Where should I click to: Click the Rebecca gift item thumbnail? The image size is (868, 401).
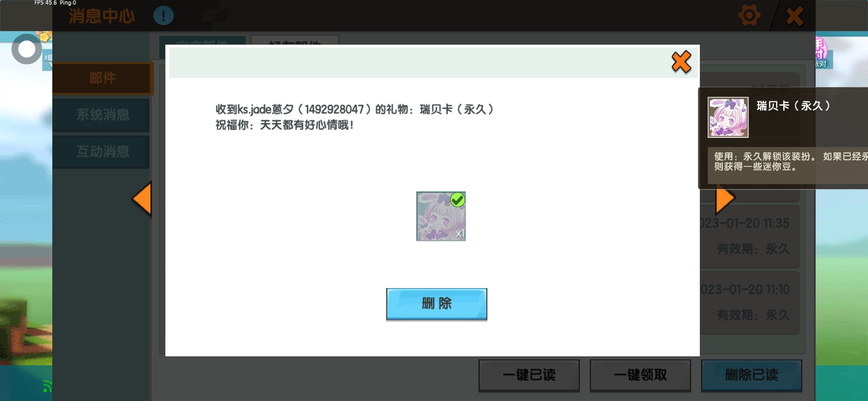point(440,216)
